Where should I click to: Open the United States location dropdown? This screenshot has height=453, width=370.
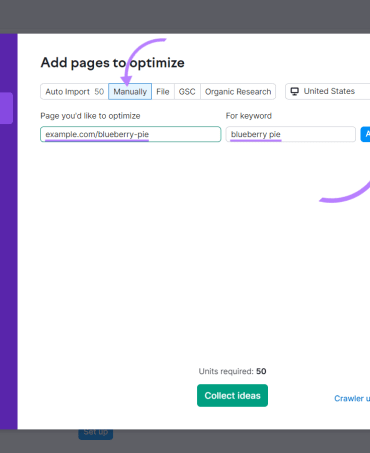pos(328,91)
